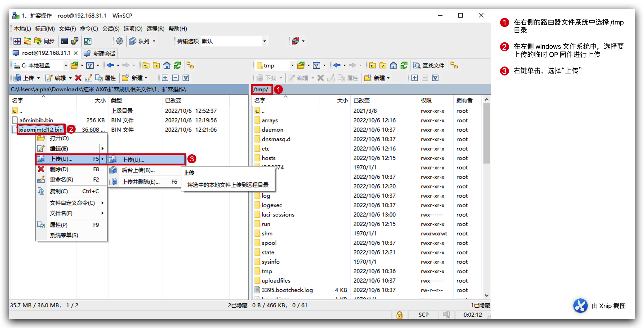Click local panel open directory icon
Screen dimensions: 644x328
74,66
